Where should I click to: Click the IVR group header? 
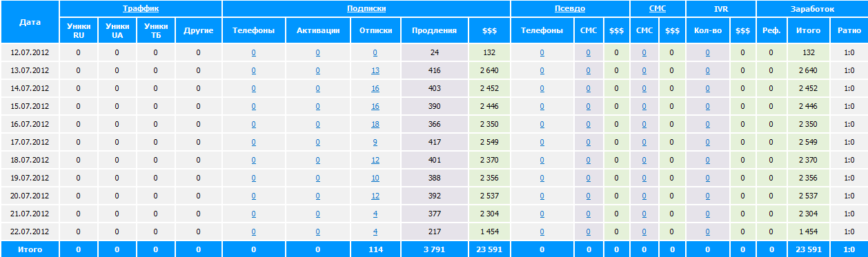721,9
